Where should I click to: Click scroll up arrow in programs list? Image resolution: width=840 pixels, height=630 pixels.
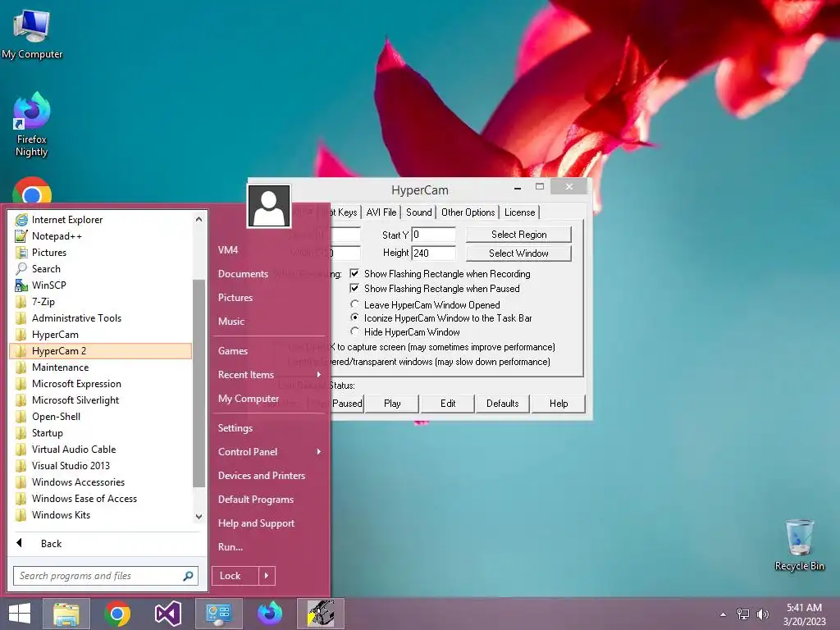click(x=199, y=219)
